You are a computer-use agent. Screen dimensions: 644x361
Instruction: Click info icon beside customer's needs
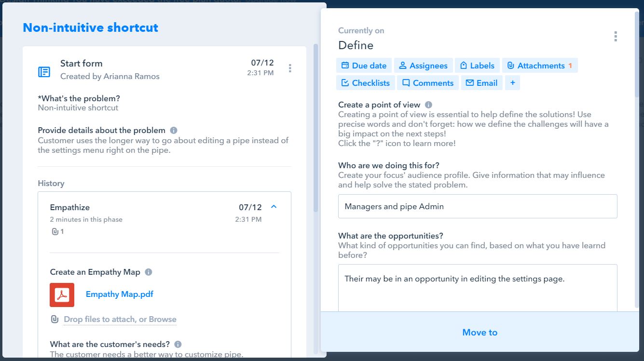click(178, 344)
